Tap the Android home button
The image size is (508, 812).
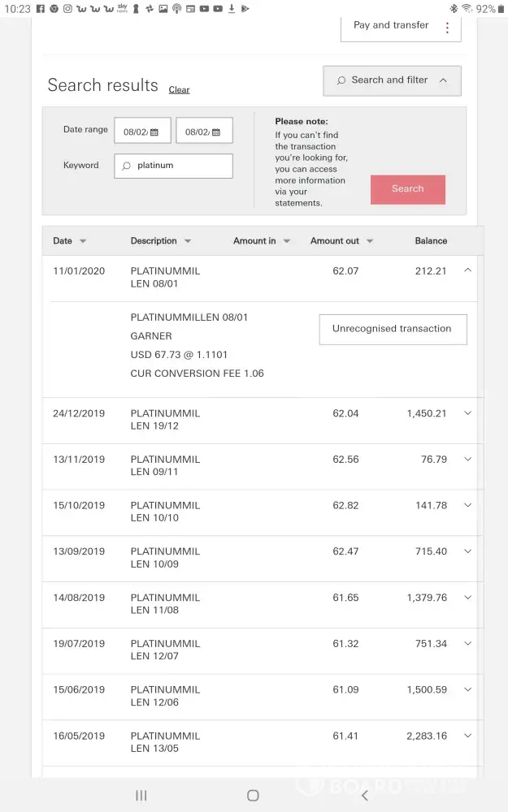pyautogui.click(x=253, y=796)
